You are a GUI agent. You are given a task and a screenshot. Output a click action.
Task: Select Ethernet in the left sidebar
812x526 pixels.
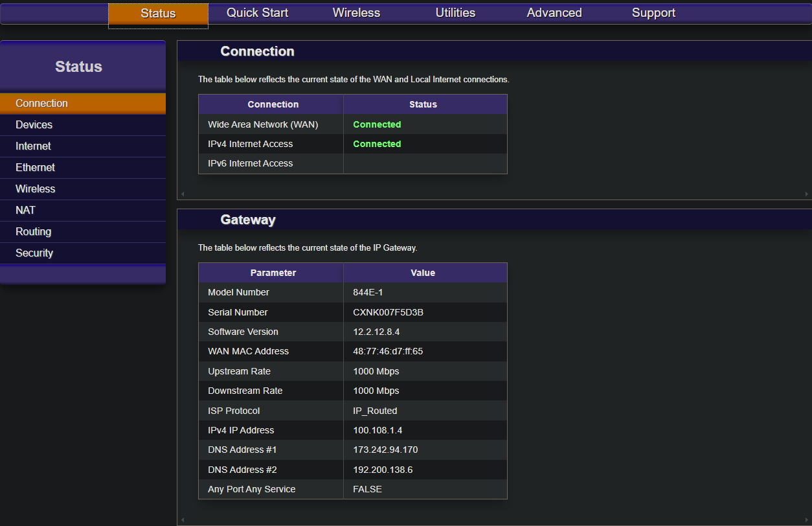(36, 168)
